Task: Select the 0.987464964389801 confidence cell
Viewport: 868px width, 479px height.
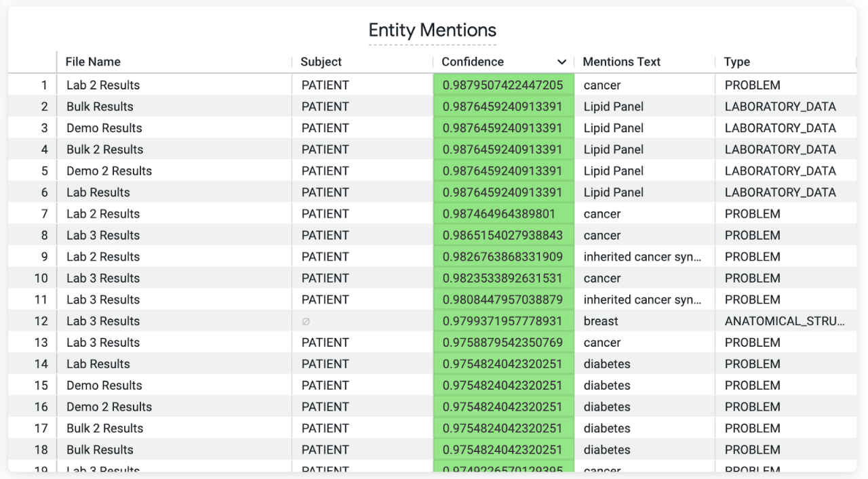Action: click(498, 214)
